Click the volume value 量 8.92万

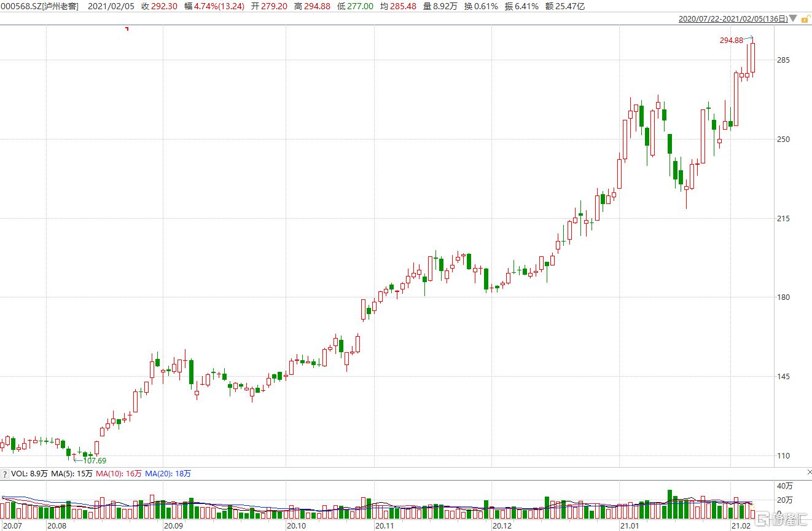pos(440,6)
